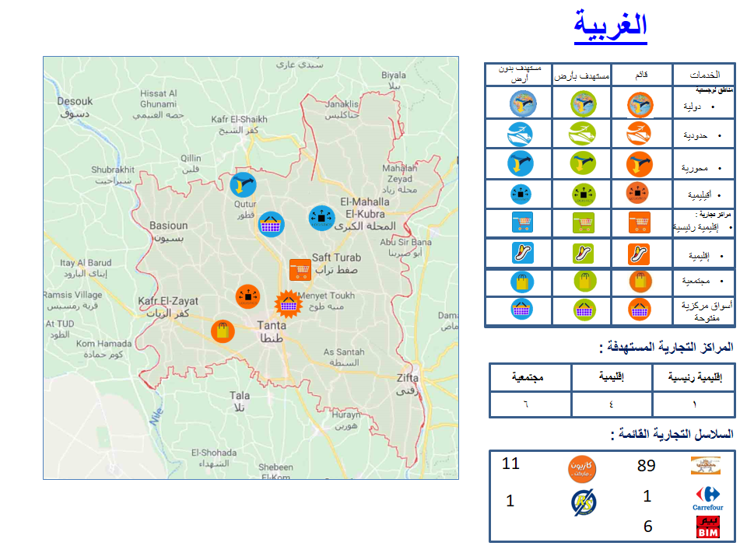Click green cart icon in legend إقليمية رئيسية row
Screen dimensions: 747x560
tap(583, 222)
